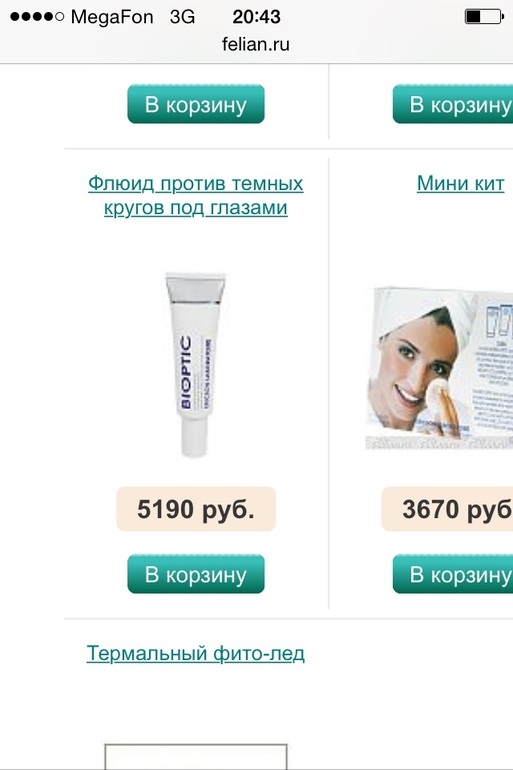The height and width of the screenshot is (770, 513).
Task: Open Флюид против темных кругов под глазами link
Action: coord(195,195)
